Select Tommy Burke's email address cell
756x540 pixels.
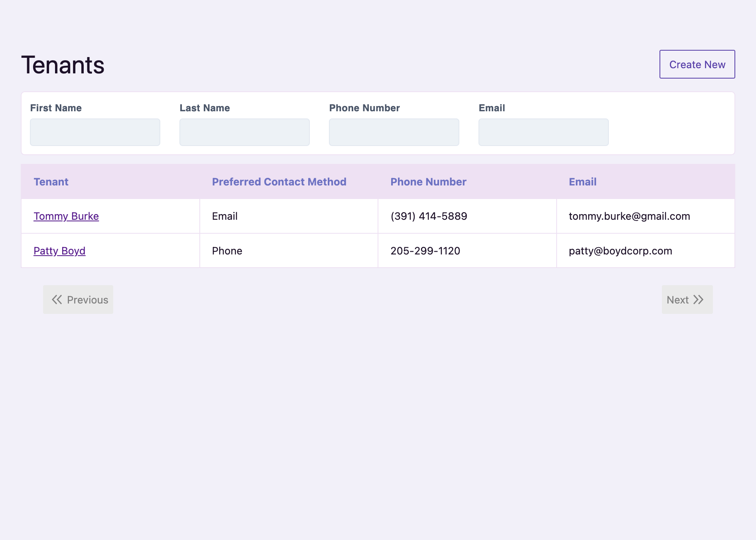tap(629, 216)
